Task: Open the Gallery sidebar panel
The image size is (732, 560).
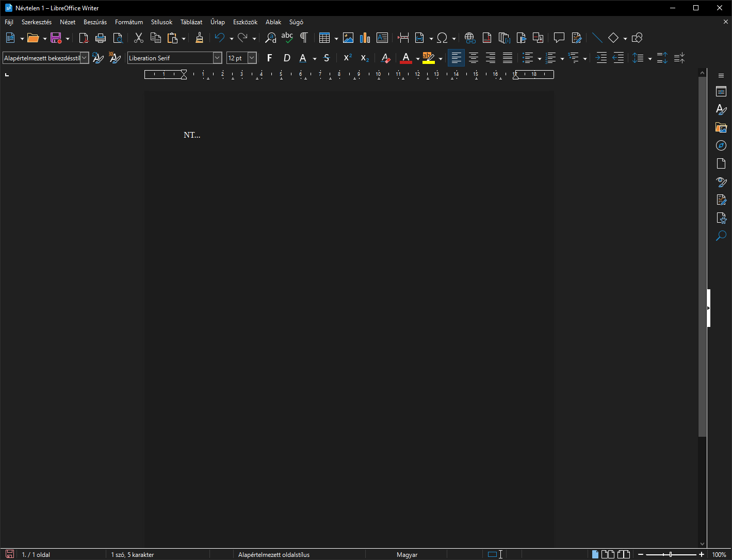Action: pyautogui.click(x=721, y=127)
